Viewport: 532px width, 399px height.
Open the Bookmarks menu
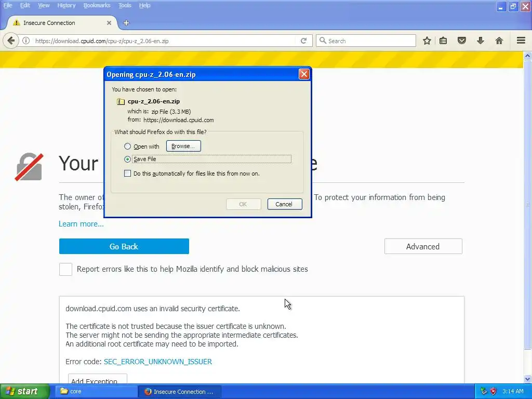[x=97, y=5]
